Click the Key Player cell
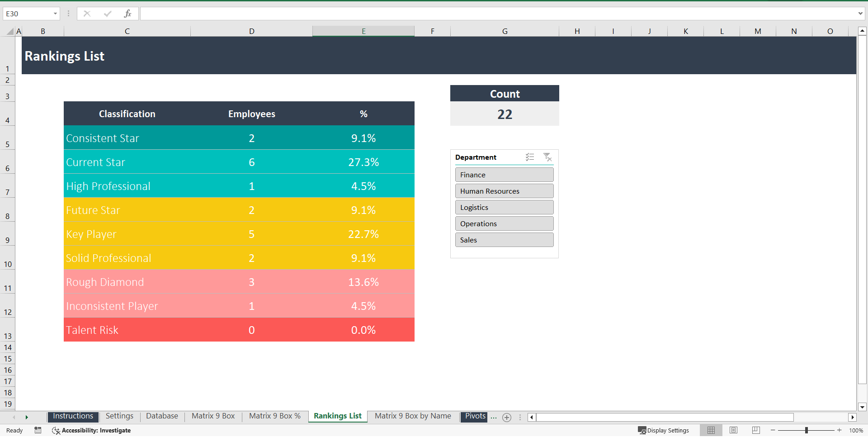The image size is (868, 437). coord(127,234)
